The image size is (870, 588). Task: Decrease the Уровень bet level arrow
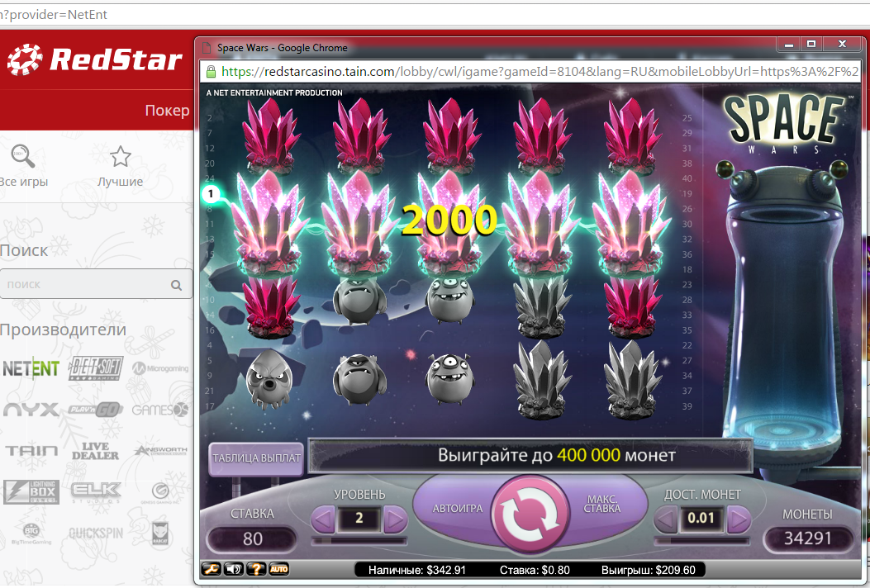click(x=323, y=519)
